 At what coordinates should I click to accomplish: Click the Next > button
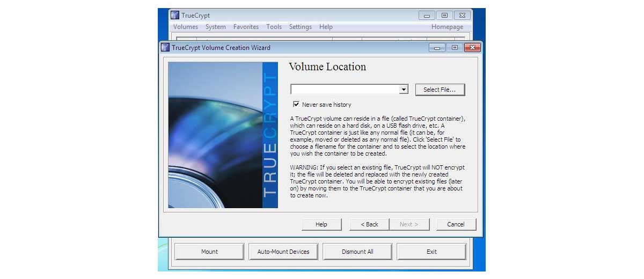(409, 224)
